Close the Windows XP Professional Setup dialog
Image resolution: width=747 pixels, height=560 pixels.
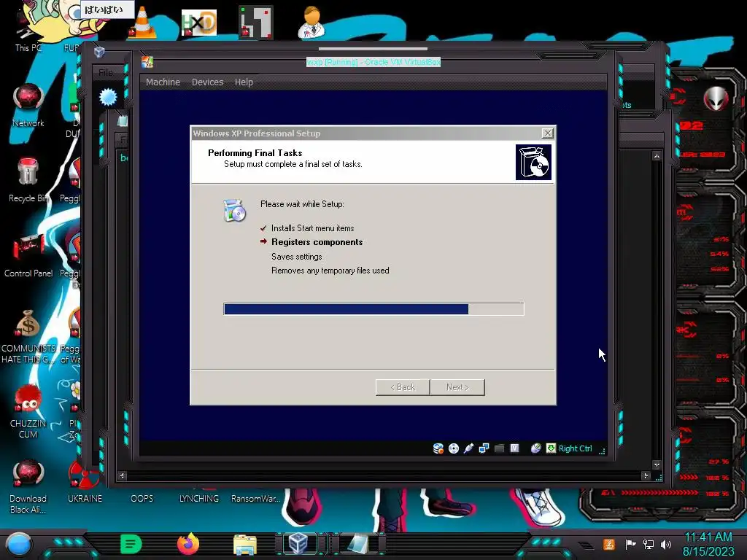(x=547, y=133)
